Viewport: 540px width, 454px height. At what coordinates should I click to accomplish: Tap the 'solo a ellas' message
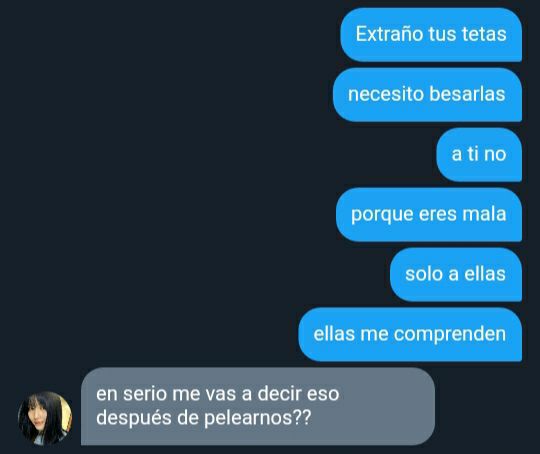(456, 275)
